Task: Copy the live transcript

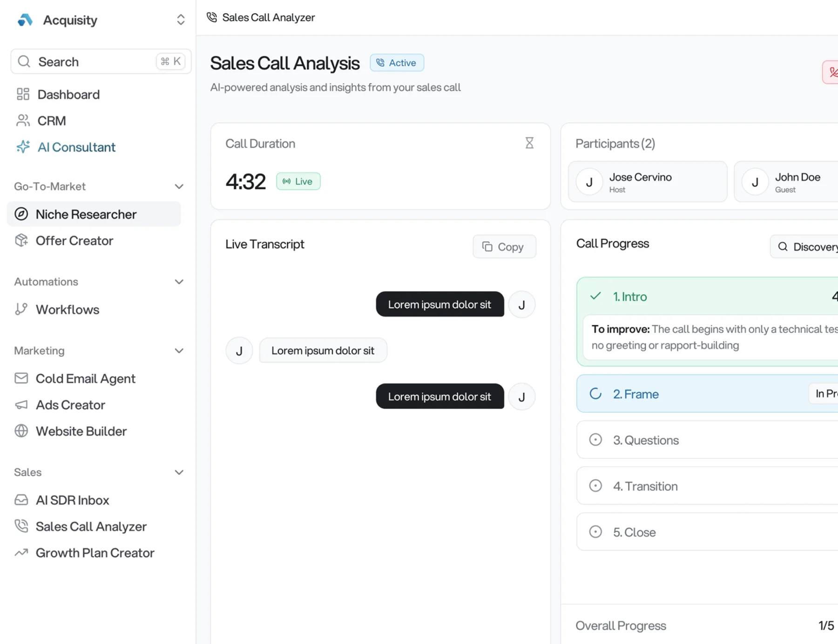Action: pyautogui.click(x=504, y=247)
